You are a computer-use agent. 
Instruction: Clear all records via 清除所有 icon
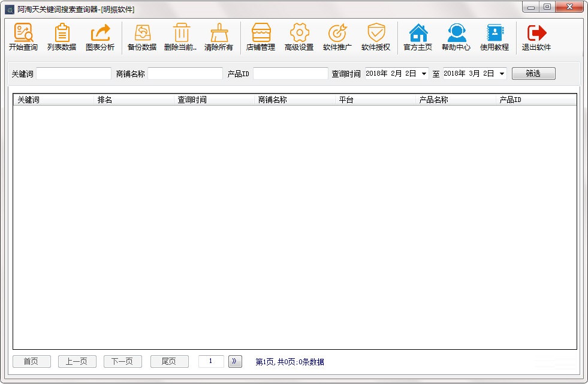click(x=220, y=37)
